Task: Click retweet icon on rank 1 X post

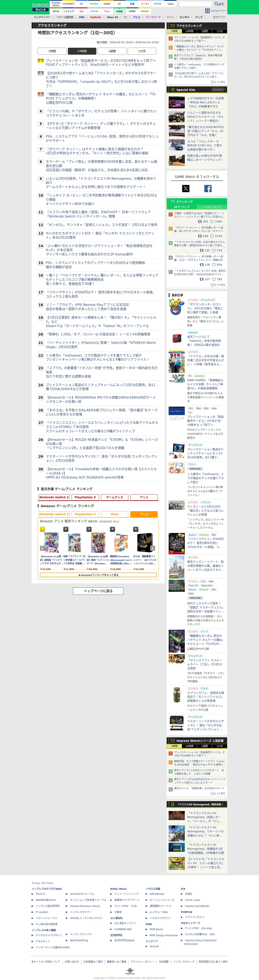Action: [x=200, y=221]
